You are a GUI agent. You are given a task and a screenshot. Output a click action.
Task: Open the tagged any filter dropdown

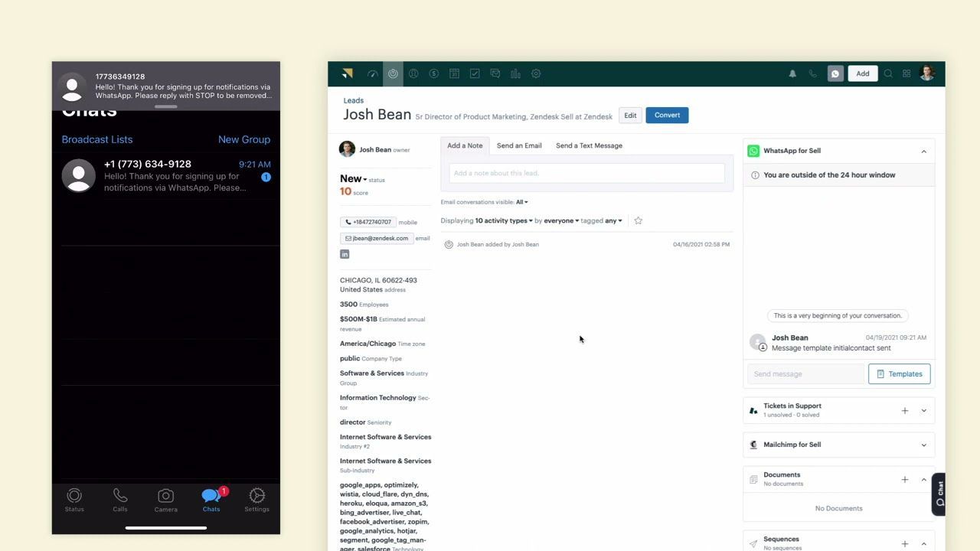(x=613, y=220)
